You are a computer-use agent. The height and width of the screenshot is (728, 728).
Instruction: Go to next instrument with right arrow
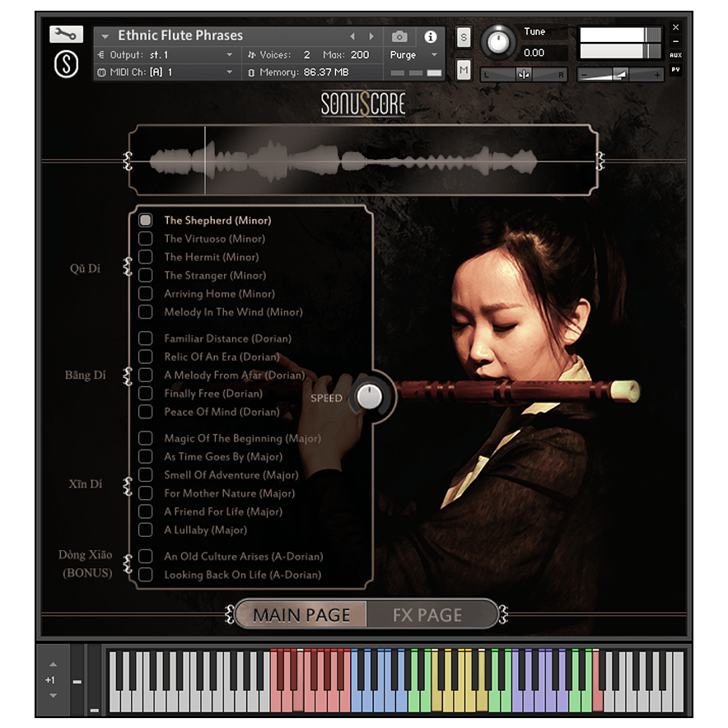(x=371, y=35)
